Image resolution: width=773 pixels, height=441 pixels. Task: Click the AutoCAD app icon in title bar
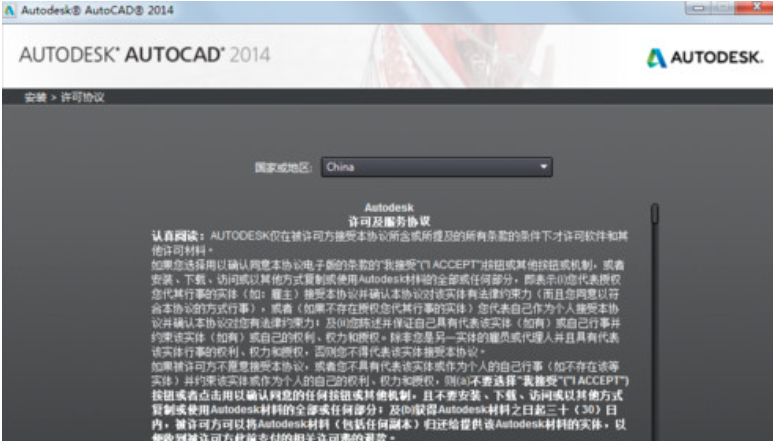9,8
